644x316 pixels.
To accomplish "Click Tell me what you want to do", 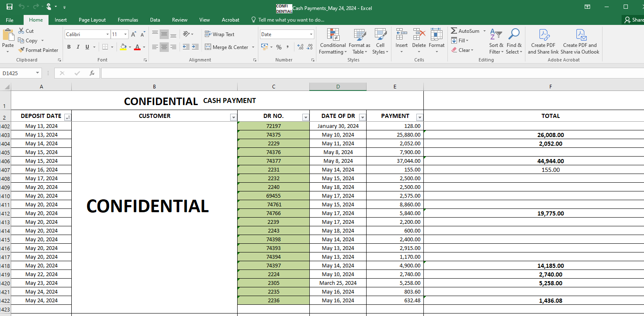I will tap(288, 20).
